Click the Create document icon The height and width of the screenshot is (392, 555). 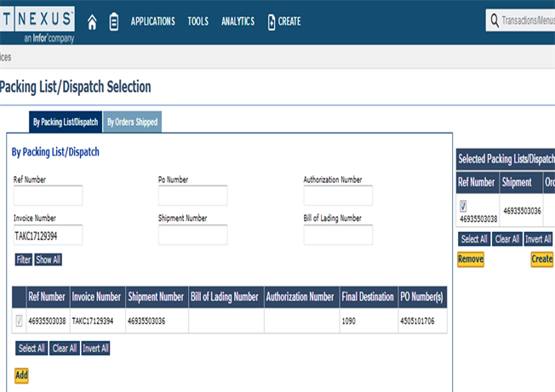tap(272, 22)
